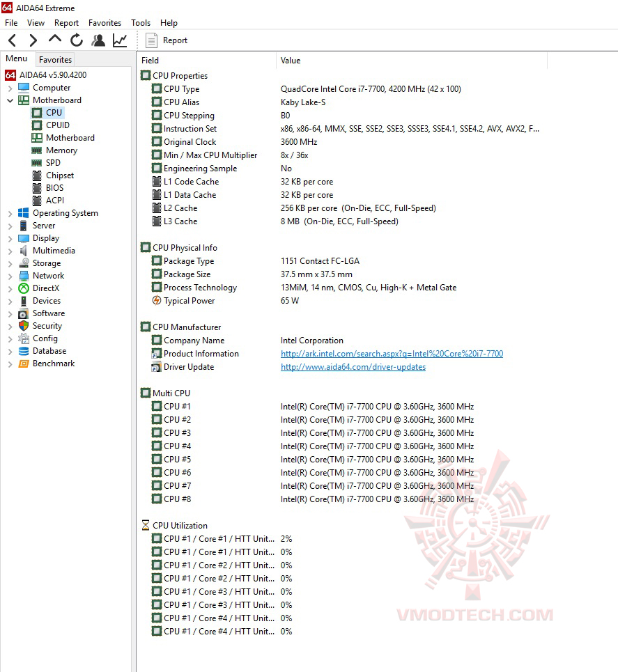The width and height of the screenshot is (618, 672).
Task: Expand the Security tree node
Action: (x=10, y=326)
